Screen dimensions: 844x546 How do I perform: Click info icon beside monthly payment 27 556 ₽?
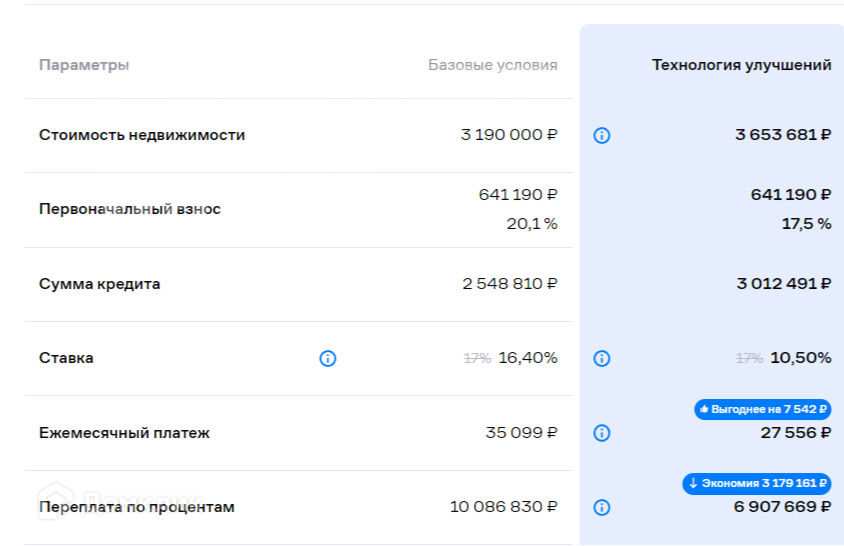point(601,433)
